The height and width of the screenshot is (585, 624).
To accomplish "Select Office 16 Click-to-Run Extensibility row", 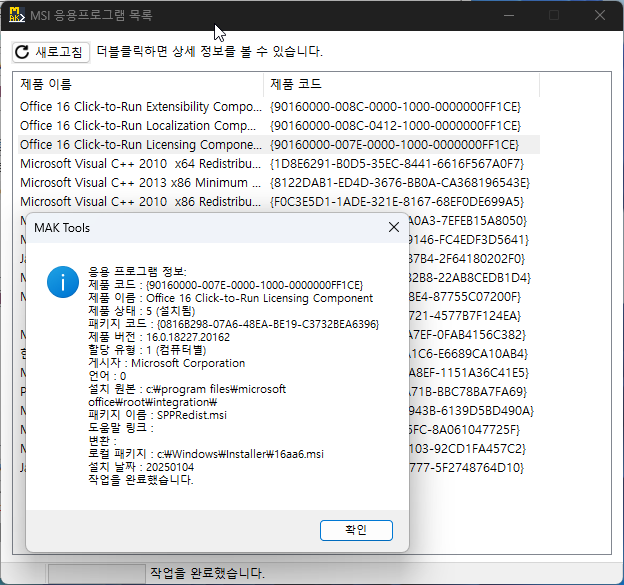I will 279,107.
